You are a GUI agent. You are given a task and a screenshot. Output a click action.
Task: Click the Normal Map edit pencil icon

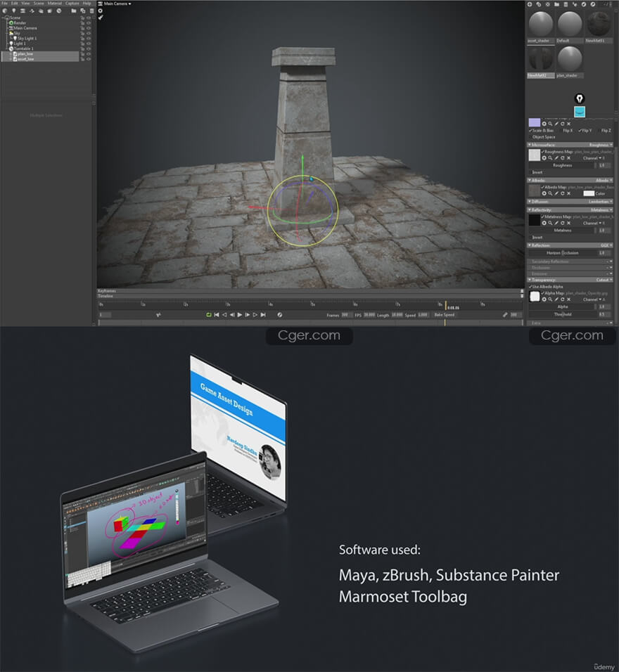point(556,124)
